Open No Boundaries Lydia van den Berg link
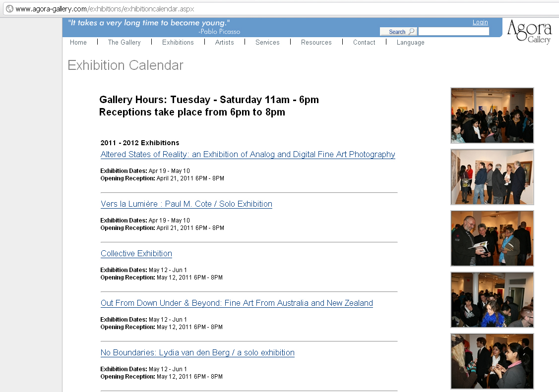The height and width of the screenshot is (392, 559). coord(197,352)
